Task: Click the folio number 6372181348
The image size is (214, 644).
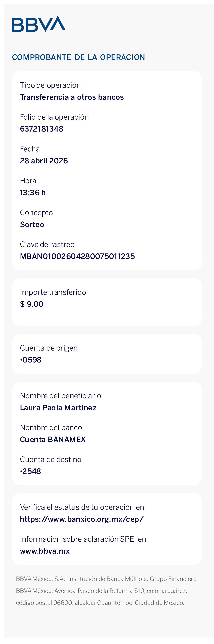Action: [x=42, y=129]
